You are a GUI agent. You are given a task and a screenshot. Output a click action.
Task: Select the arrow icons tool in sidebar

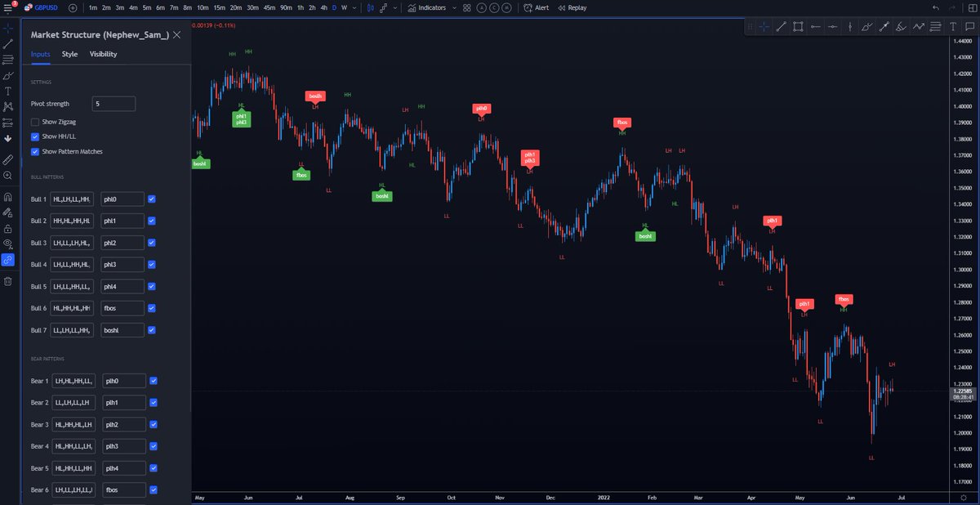(8, 139)
